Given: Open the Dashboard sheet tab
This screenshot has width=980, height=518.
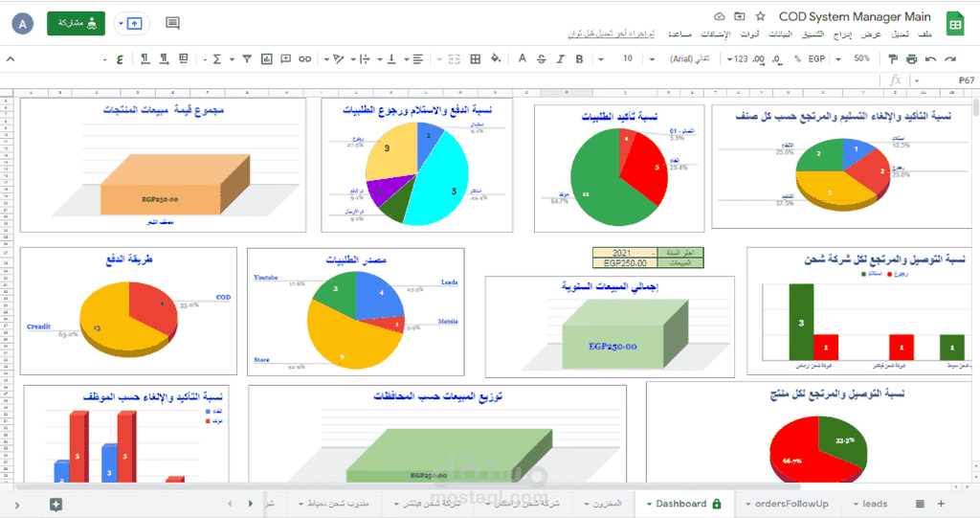Looking at the screenshot, I should (x=683, y=504).
